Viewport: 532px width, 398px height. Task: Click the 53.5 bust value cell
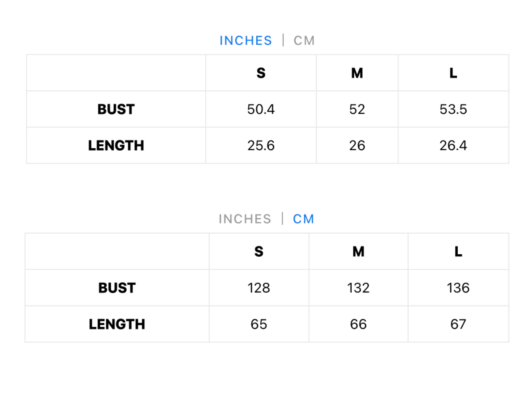(453, 109)
